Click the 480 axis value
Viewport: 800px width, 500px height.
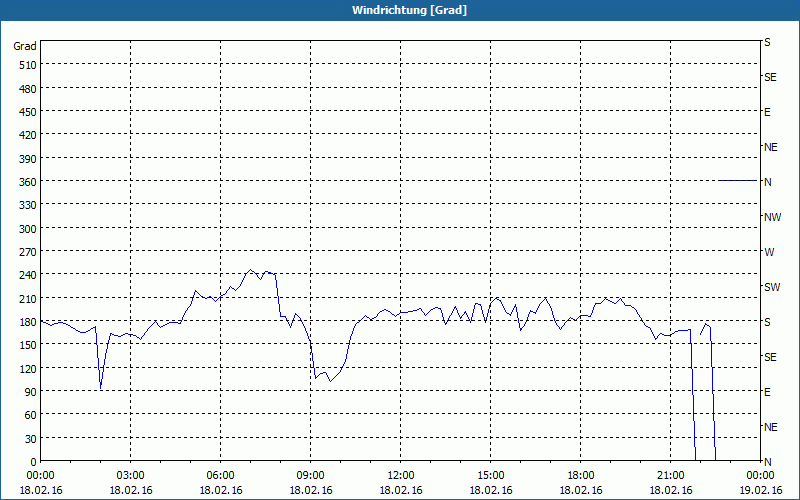(x=28, y=89)
